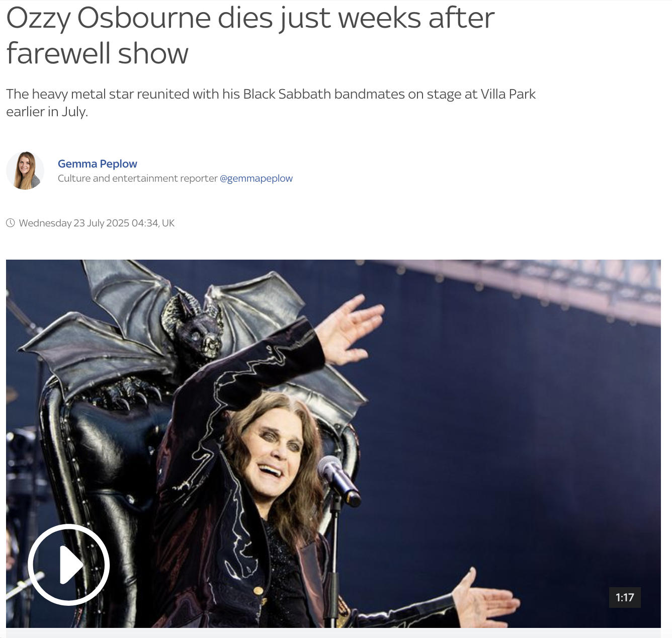Viewport: 672px width, 638px height.
Task: Click the 1:17 video duration badge
Action: tap(625, 597)
